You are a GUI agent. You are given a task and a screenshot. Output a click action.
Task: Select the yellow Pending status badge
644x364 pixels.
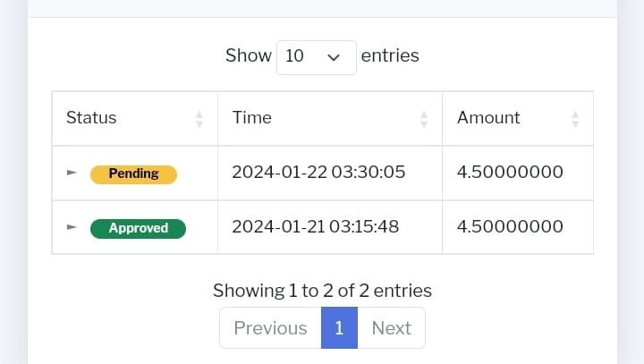point(133,174)
